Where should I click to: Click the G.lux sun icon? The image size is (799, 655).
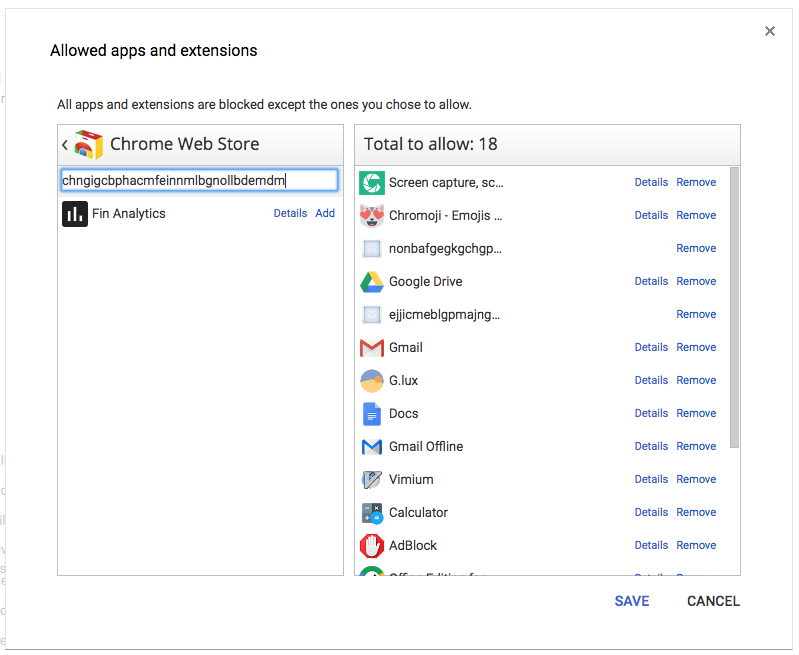click(x=372, y=381)
